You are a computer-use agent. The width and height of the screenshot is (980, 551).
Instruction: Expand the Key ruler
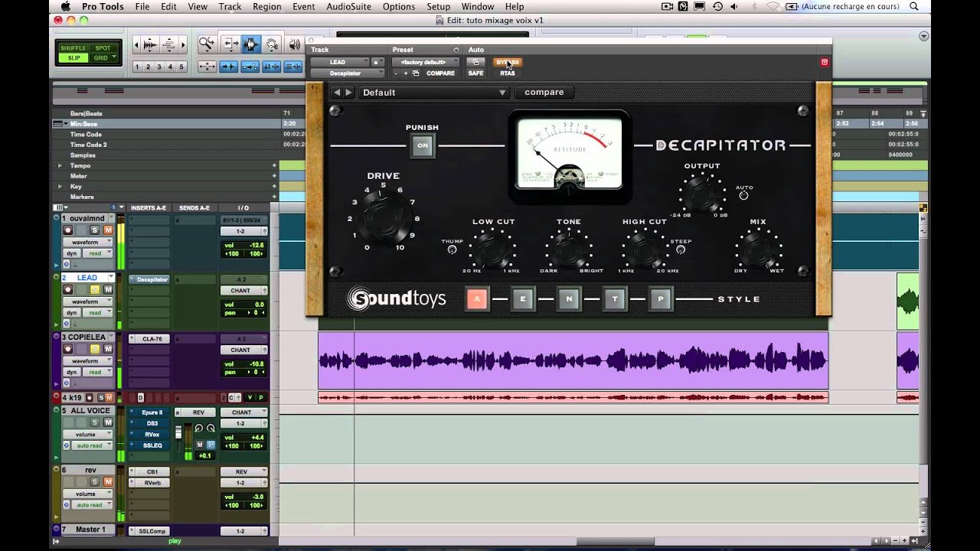coord(60,186)
